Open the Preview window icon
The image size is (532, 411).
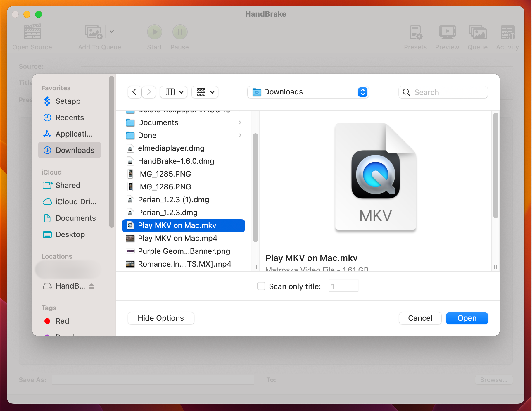[447, 32]
